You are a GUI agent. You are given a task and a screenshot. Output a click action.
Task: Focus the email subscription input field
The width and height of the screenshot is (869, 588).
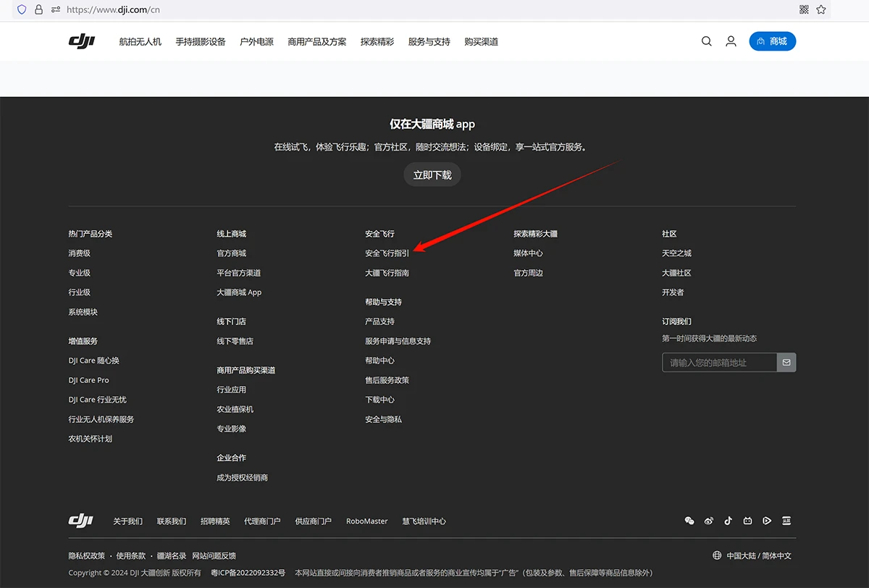tap(720, 362)
